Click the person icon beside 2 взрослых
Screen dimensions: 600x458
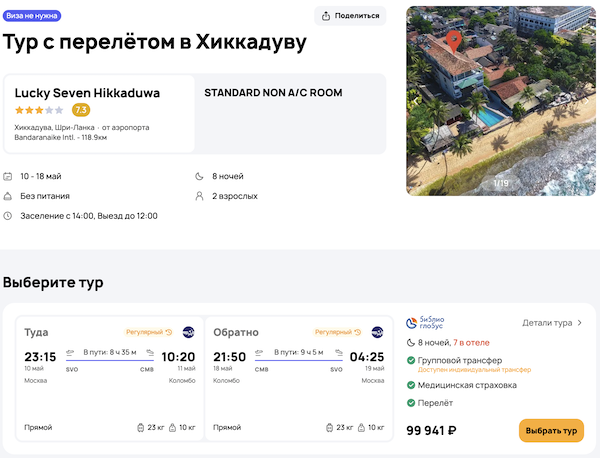199,196
